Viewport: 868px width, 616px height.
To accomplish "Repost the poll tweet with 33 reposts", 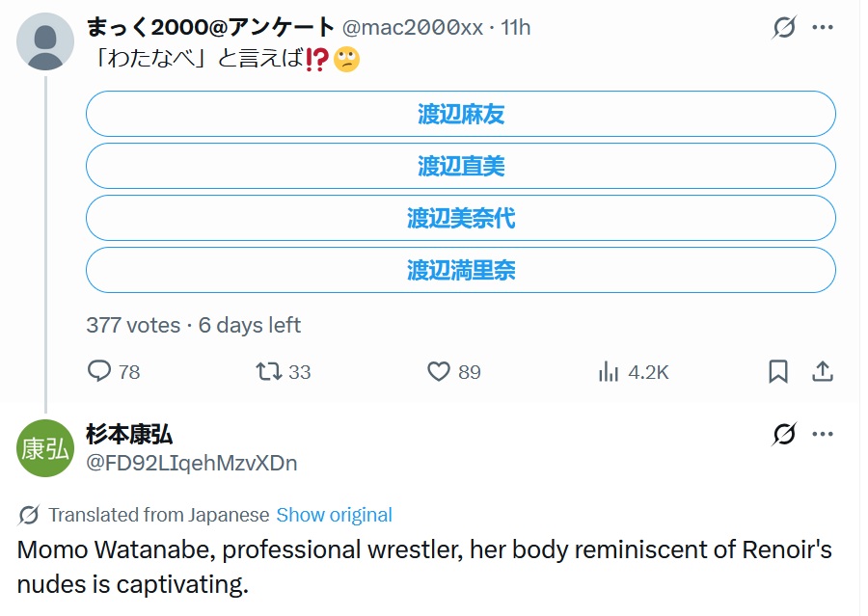I will point(269,371).
